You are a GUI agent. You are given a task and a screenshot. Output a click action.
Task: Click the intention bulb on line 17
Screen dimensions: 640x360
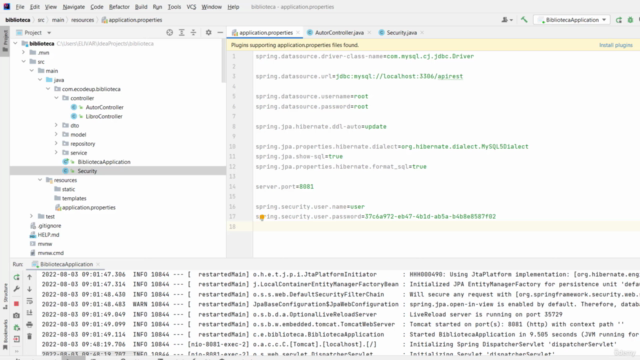coord(262,217)
